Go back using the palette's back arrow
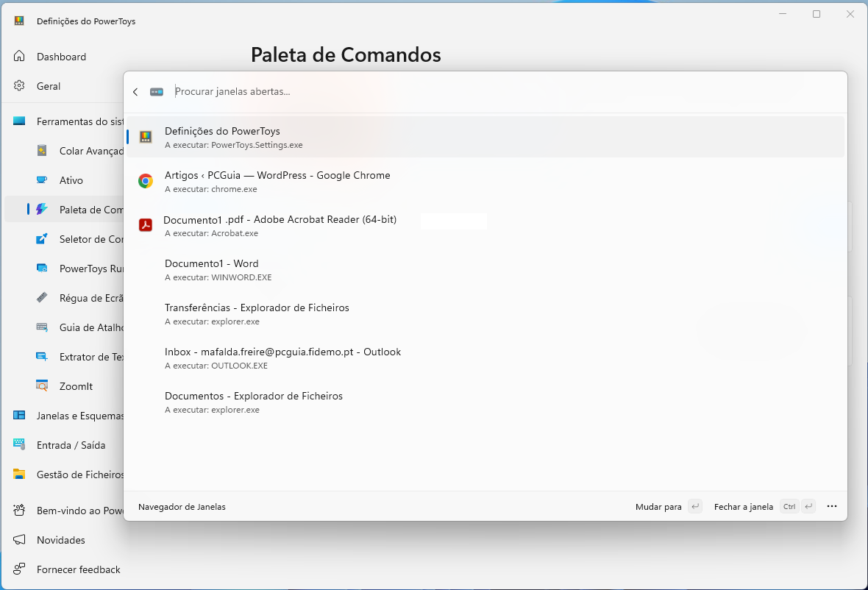The image size is (868, 590). click(135, 92)
